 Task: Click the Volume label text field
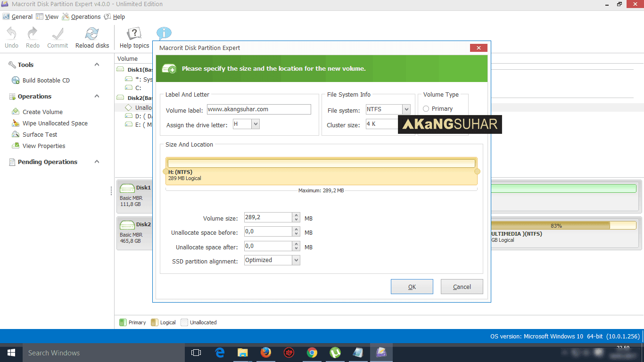(259, 109)
